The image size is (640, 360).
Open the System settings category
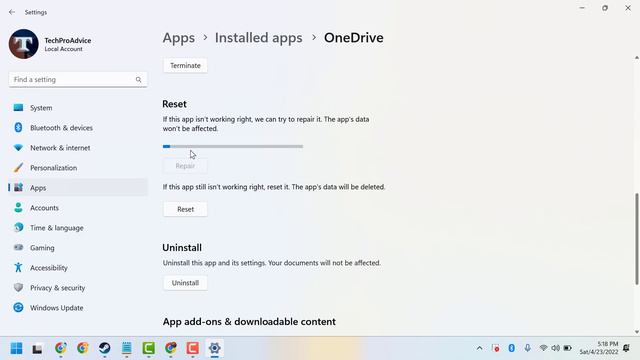pyautogui.click(x=78, y=108)
